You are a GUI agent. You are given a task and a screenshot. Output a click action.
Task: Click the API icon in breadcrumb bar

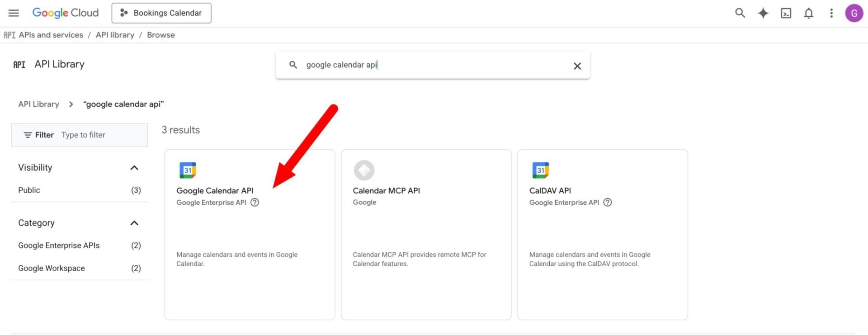tap(9, 35)
